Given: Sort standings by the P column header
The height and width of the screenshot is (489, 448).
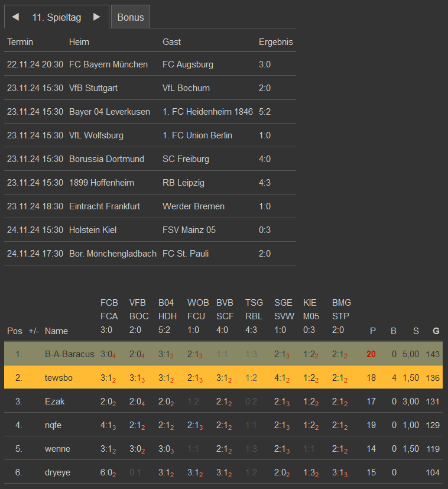Looking at the screenshot, I should [372, 331].
